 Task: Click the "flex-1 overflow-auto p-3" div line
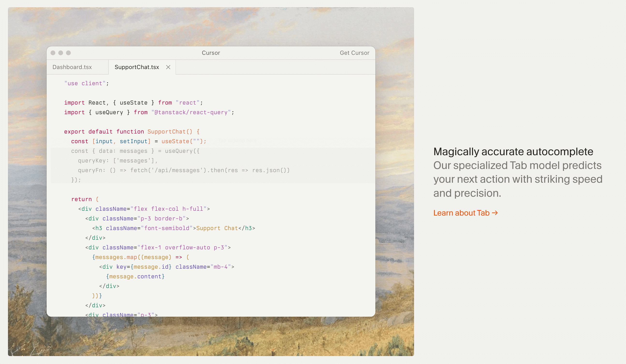pyautogui.click(x=158, y=248)
